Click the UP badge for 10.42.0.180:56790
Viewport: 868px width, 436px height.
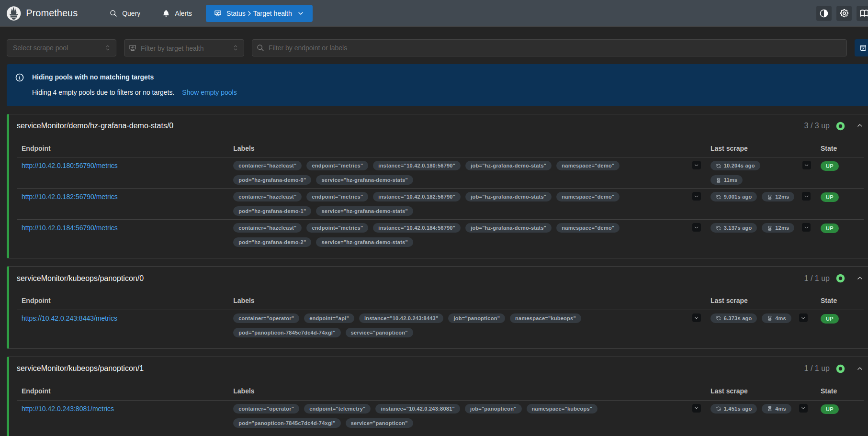[830, 166]
